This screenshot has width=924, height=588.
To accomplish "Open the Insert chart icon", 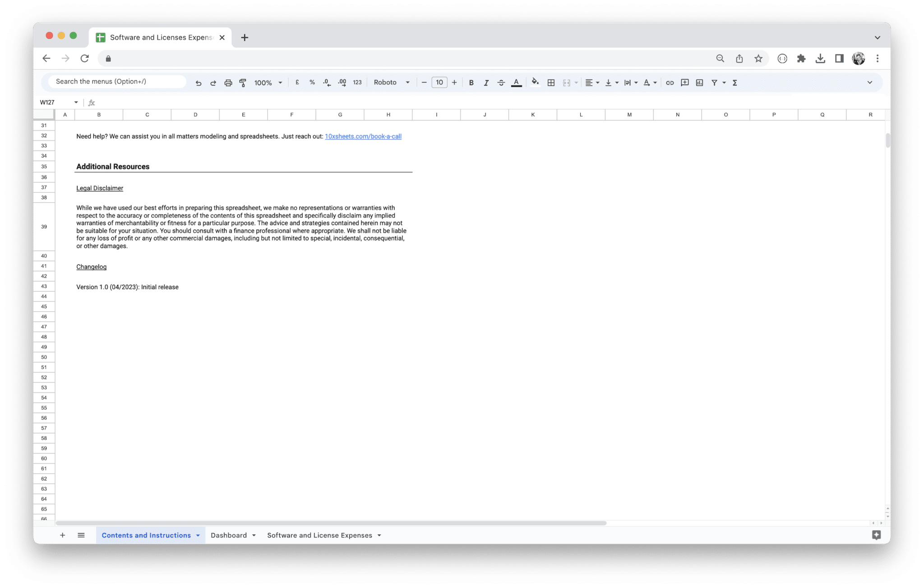I will click(x=699, y=83).
